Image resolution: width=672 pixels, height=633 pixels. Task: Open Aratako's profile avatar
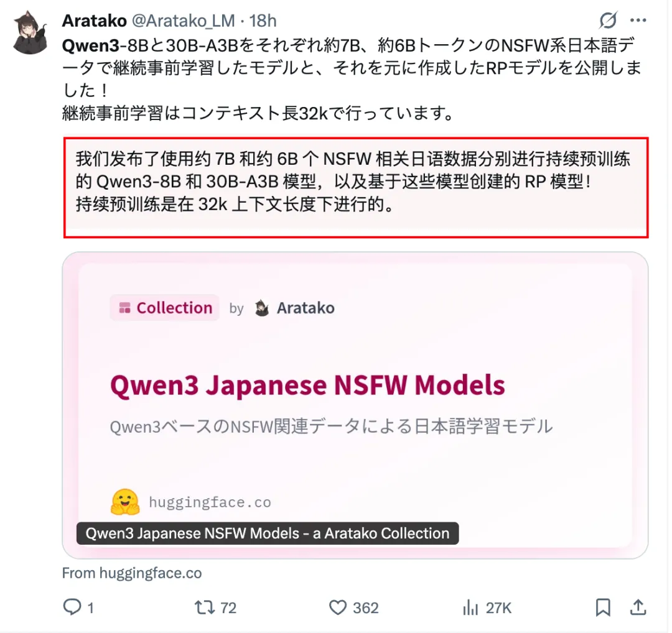(x=30, y=32)
